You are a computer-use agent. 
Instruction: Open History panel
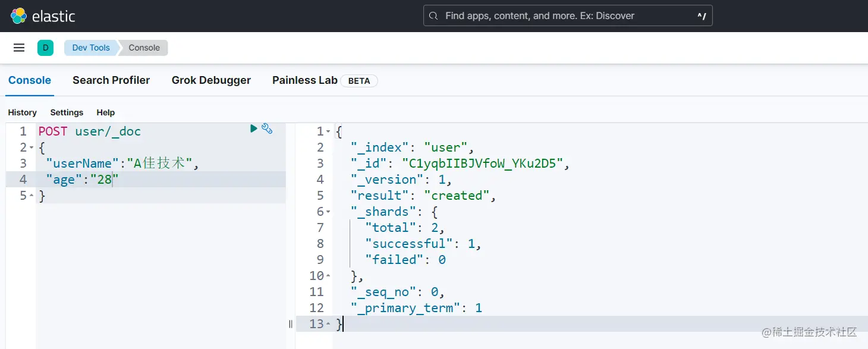23,112
